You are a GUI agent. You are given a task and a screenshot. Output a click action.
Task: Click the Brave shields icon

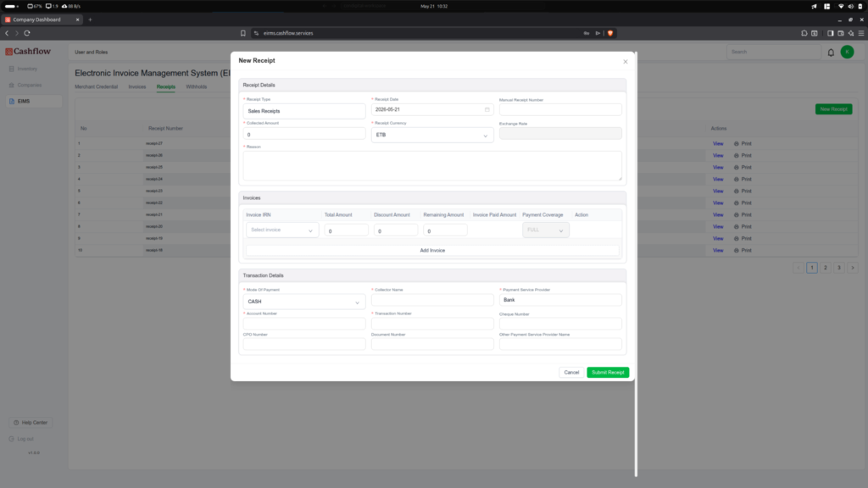pos(610,33)
